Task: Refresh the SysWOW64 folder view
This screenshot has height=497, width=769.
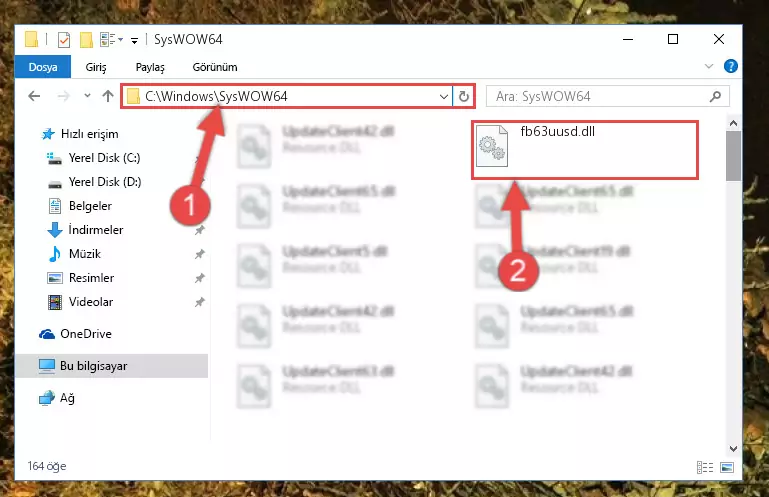Action: pos(463,96)
